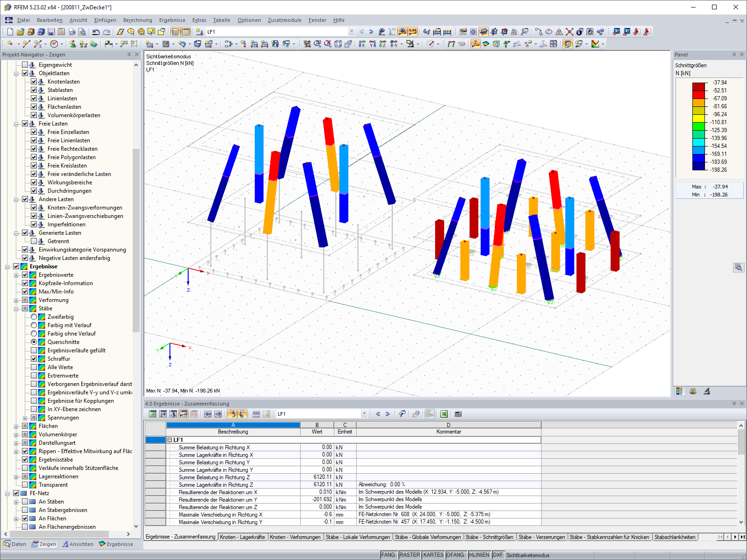
Task: Toggle the FANG status bar button
Action: 388,555
